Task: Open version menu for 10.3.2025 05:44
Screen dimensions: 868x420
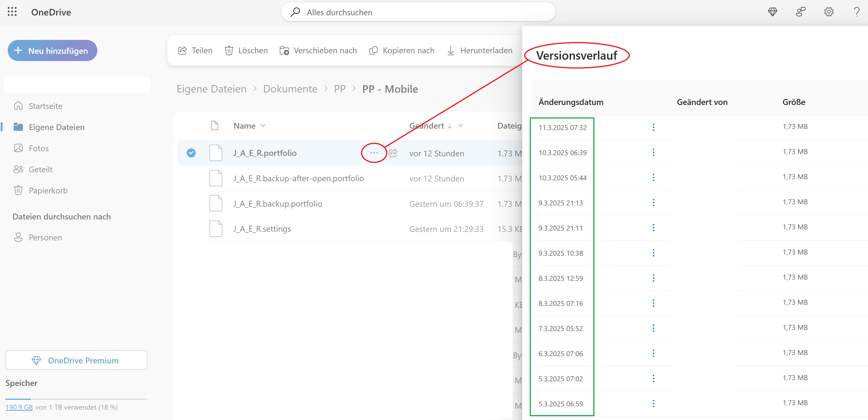Action: [653, 178]
